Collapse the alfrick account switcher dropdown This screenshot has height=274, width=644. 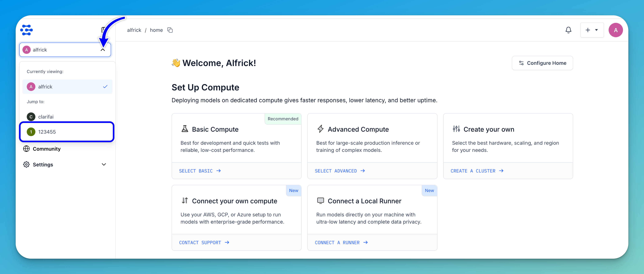pos(103,50)
